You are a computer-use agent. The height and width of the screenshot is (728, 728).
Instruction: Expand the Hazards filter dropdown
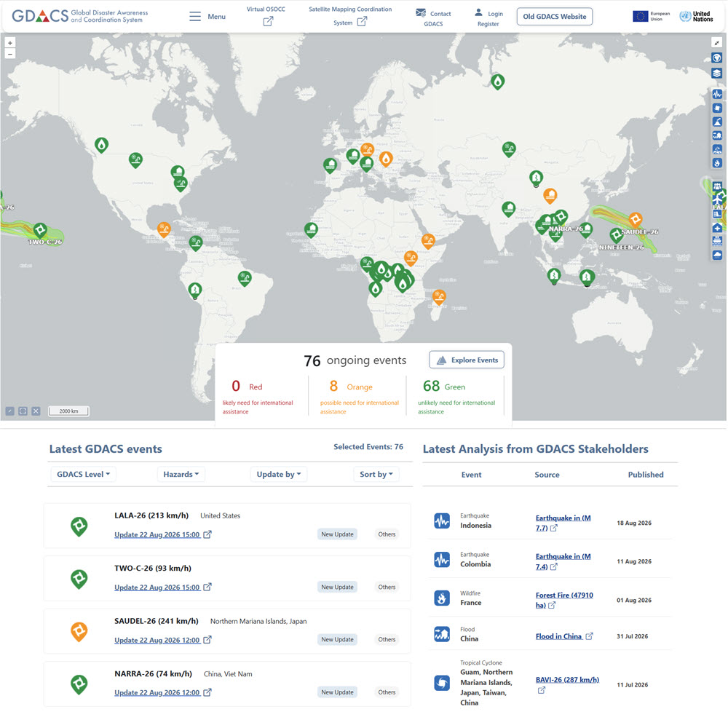click(181, 474)
